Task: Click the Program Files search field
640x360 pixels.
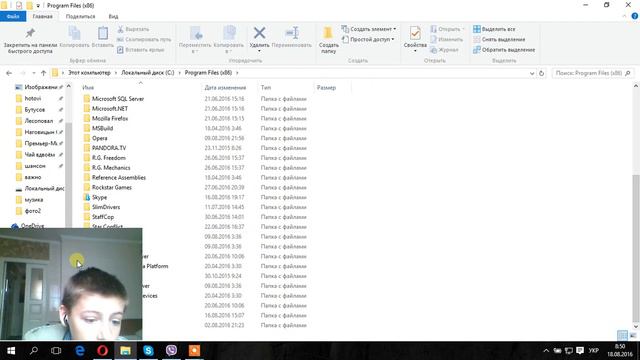Action: point(593,73)
